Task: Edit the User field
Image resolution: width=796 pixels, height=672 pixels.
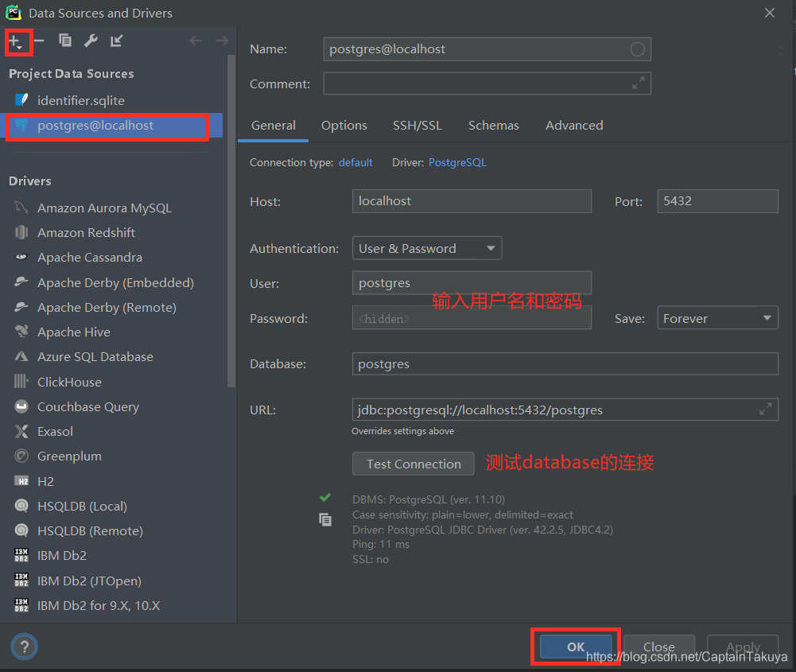Action: pos(472,282)
